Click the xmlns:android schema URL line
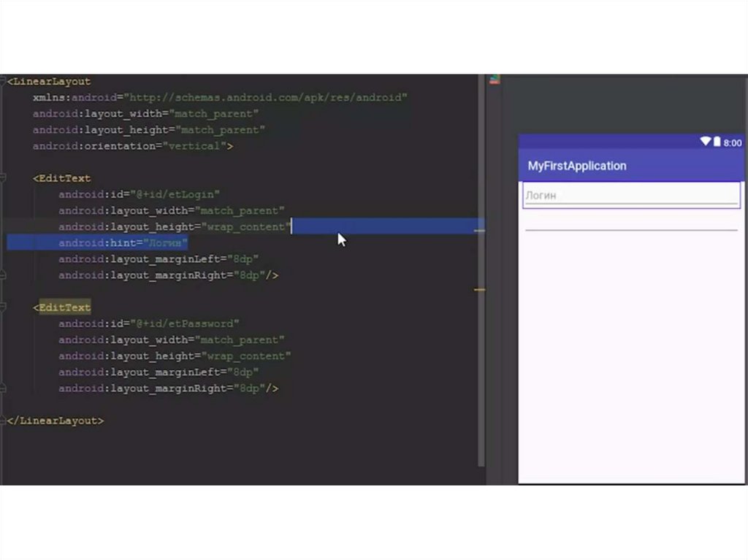The width and height of the screenshot is (748, 560). coord(220,98)
